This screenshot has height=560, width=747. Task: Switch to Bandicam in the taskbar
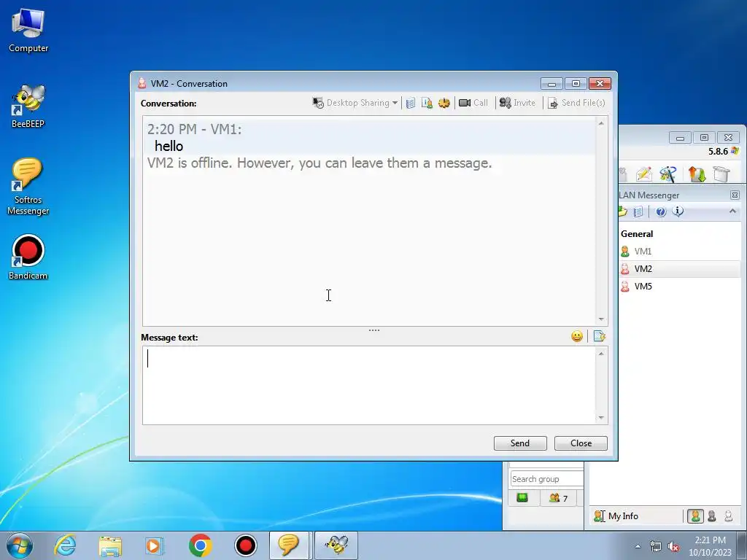click(246, 545)
